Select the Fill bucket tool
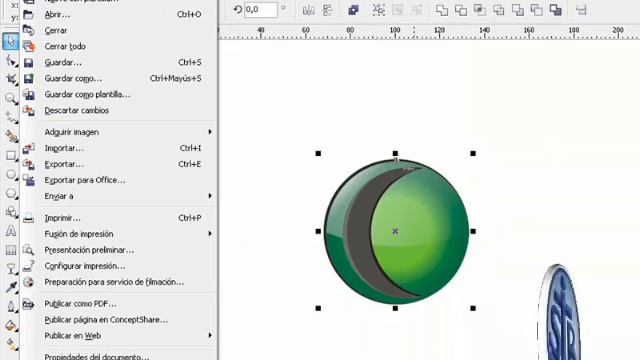This screenshot has width=640, height=360. tap(11, 326)
